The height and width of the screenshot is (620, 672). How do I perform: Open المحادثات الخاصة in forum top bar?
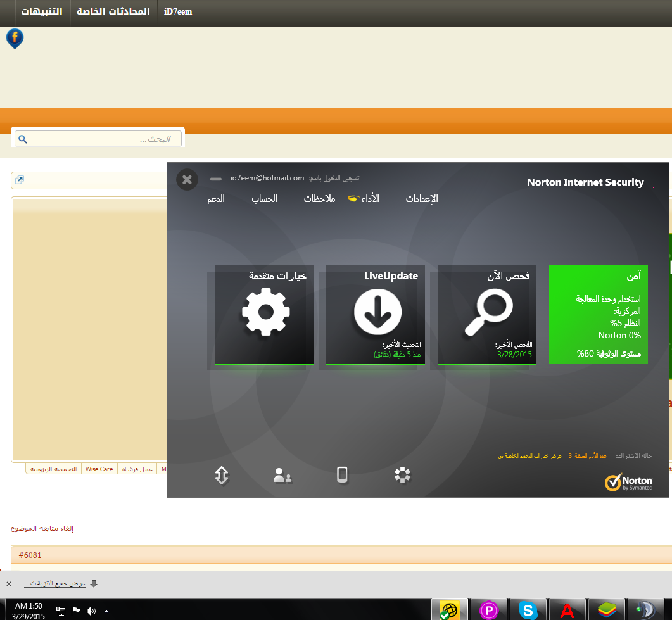coord(113,11)
